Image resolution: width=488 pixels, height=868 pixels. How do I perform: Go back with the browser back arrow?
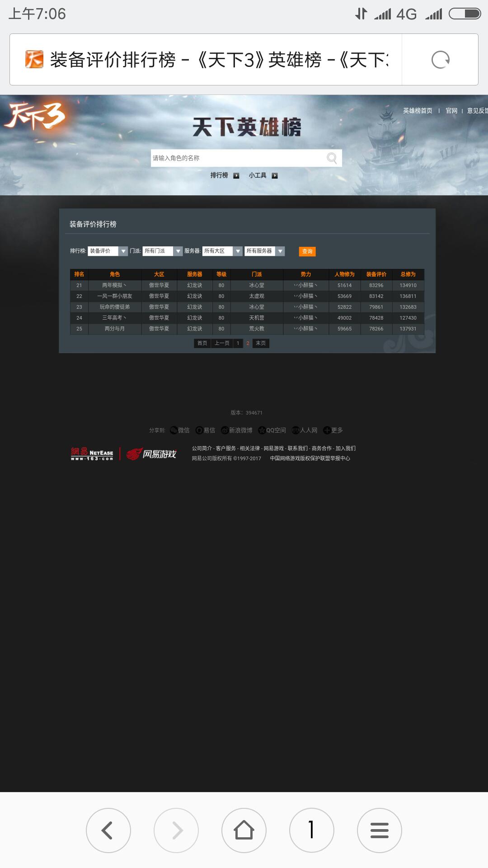[108, 830]
